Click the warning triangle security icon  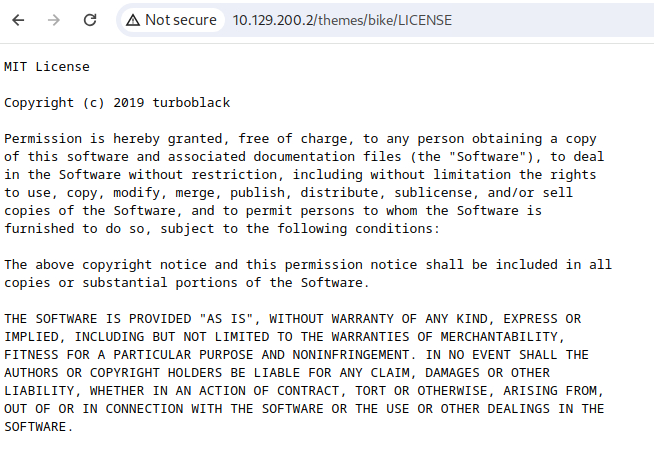click(133, 20)
